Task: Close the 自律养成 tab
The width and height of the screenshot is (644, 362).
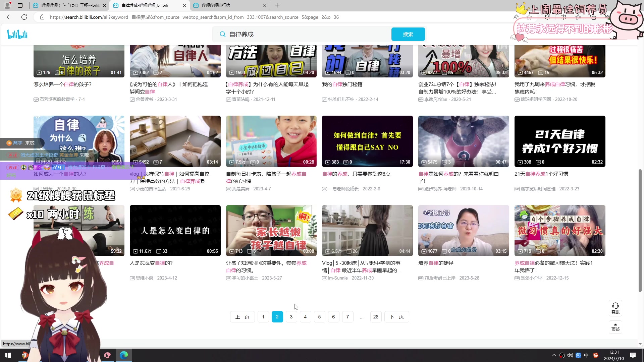Action: 184,5
